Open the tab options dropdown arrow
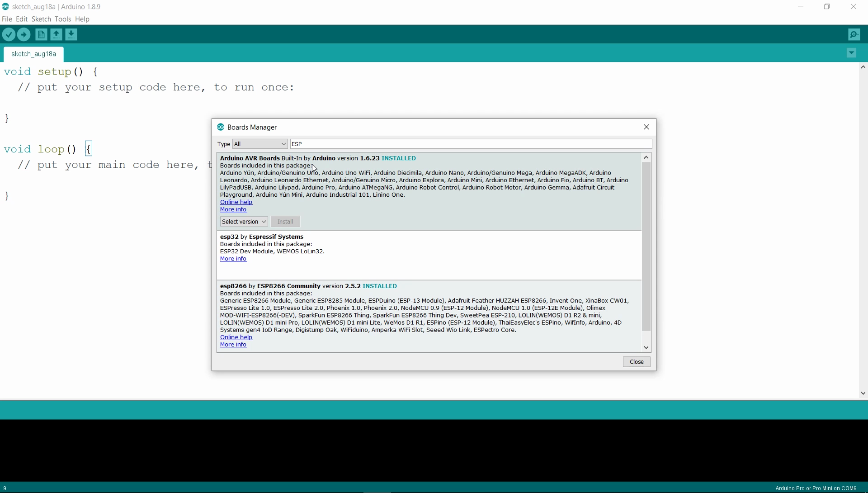 coord(851,53)
